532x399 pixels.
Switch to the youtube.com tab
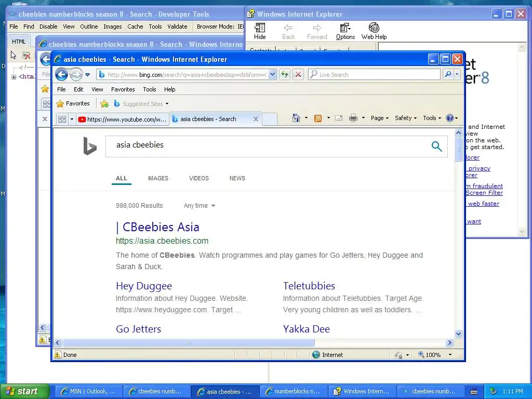click(122, 119)
